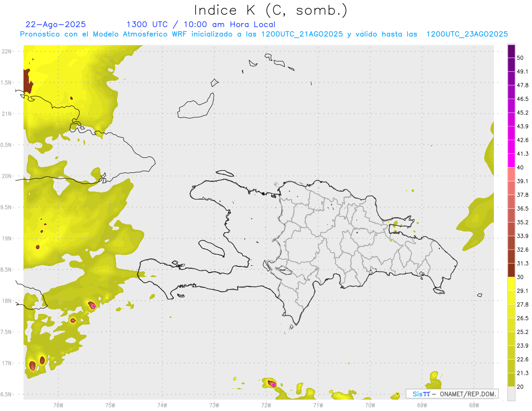Pick the olive swatch between 20 and 21.3
The width and height of the screenshot is (532, 411).
[x=511, y=380]
